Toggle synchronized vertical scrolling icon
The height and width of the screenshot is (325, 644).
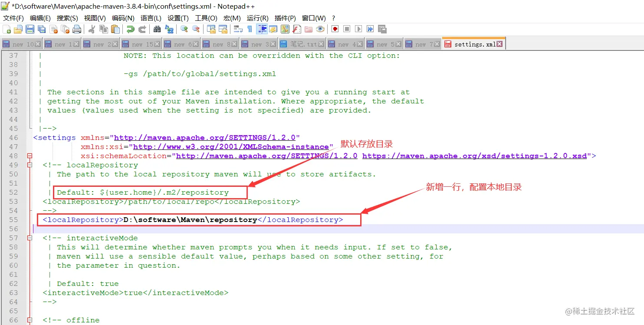(x=211, y=29)
